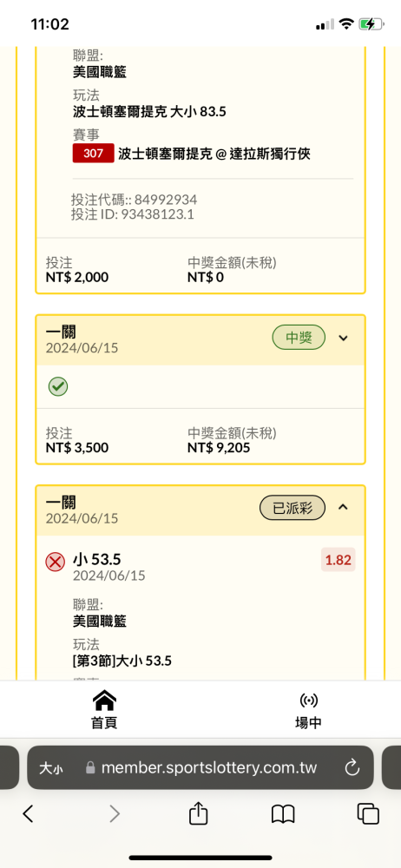Open the Safari share sheet icon

198,814
